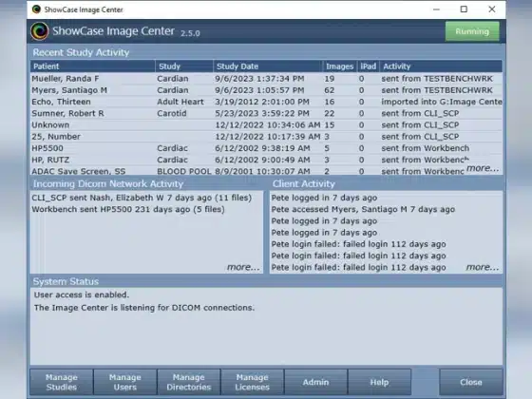Maximize the ShowCase Image Center window
532x399 pixels.
tap(464, 9)
